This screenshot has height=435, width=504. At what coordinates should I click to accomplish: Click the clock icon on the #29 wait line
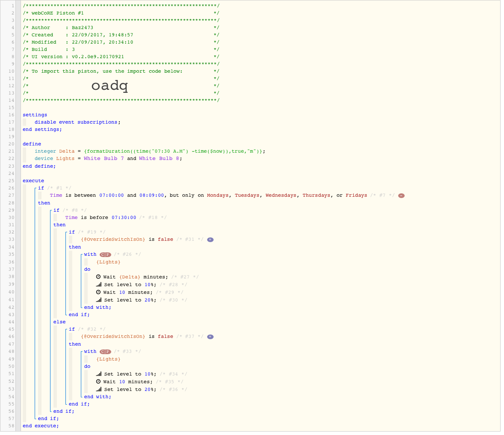(x=98, y=292)
